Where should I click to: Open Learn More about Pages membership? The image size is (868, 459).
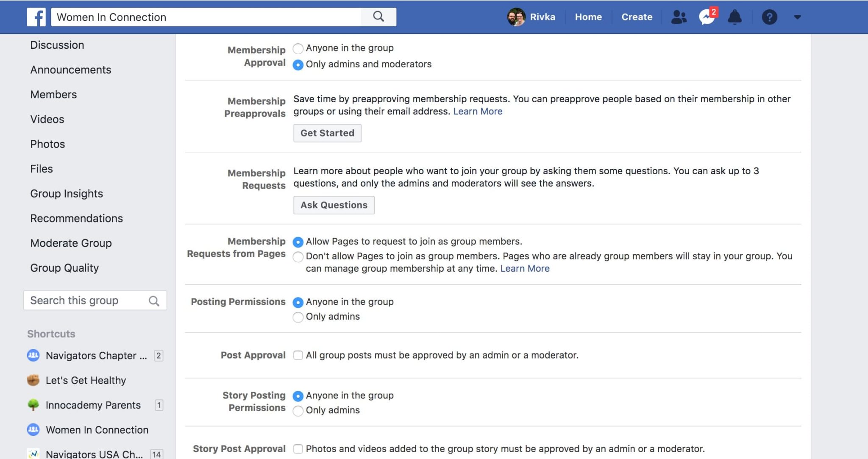tap(525, 269)
